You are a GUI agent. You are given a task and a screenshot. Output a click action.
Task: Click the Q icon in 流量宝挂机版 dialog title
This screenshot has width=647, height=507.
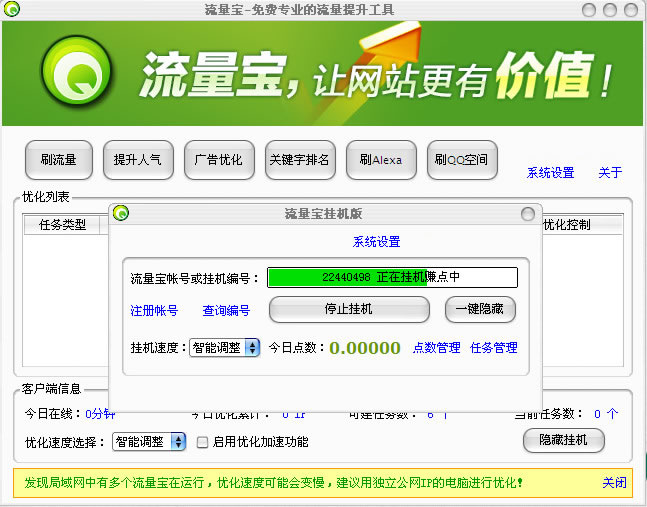pyautogui.click(x=121, y=212)
